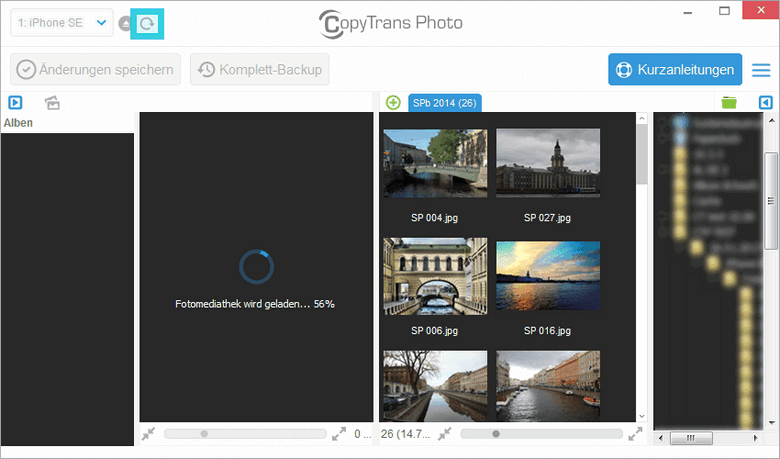Click the photo pane scroll down arrow

click(x=642, y=416)
